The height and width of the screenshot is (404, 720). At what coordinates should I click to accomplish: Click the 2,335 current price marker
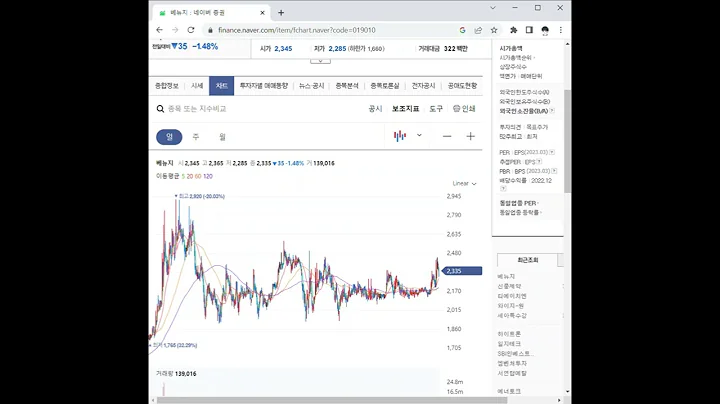point(462,271)
